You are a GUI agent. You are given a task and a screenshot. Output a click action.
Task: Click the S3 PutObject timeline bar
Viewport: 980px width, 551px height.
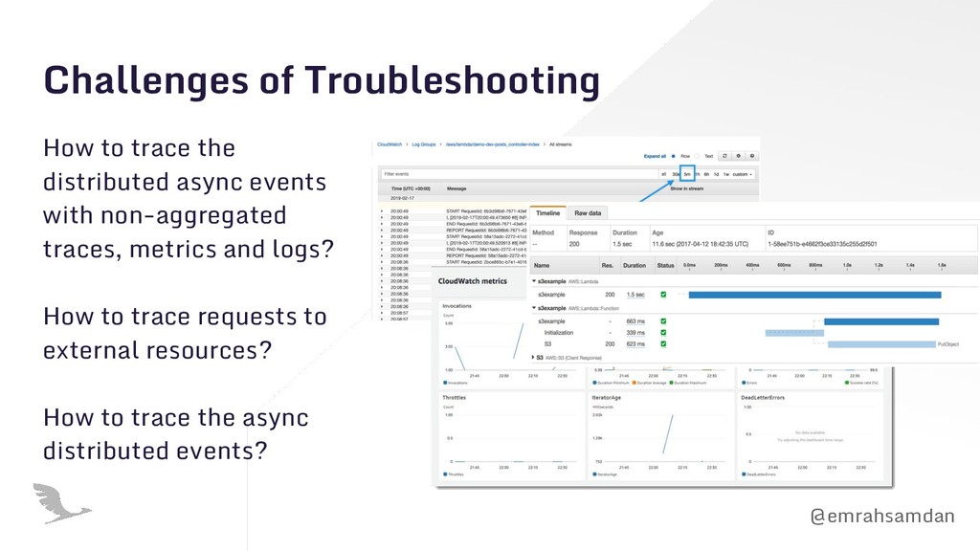[x=881, y=344]
